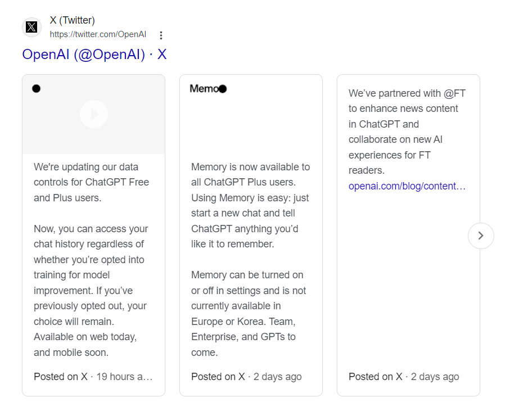
Task: Click the black dot beside the Memo text
Action: coord(223,89)
